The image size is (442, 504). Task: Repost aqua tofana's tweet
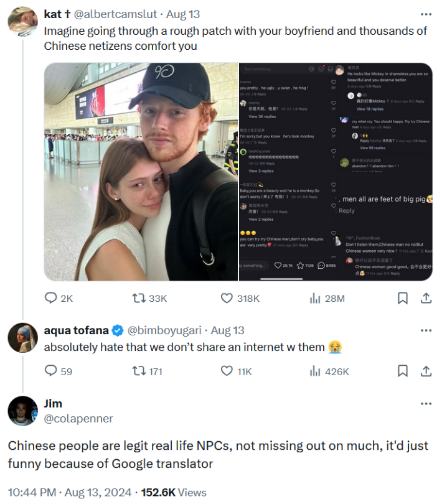coord(140,371)
